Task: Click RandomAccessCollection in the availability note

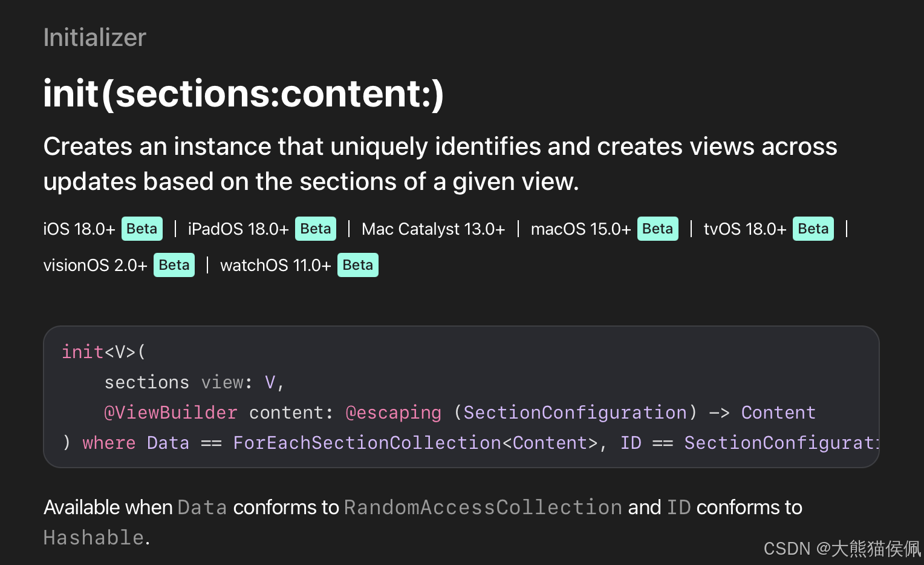Action: pyautogui.click(x=483, y=507)
